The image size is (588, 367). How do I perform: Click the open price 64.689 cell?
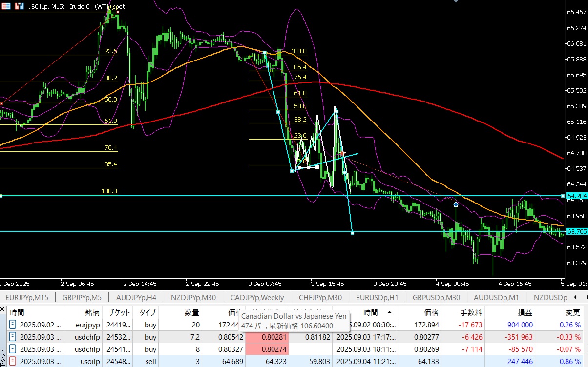224,362
